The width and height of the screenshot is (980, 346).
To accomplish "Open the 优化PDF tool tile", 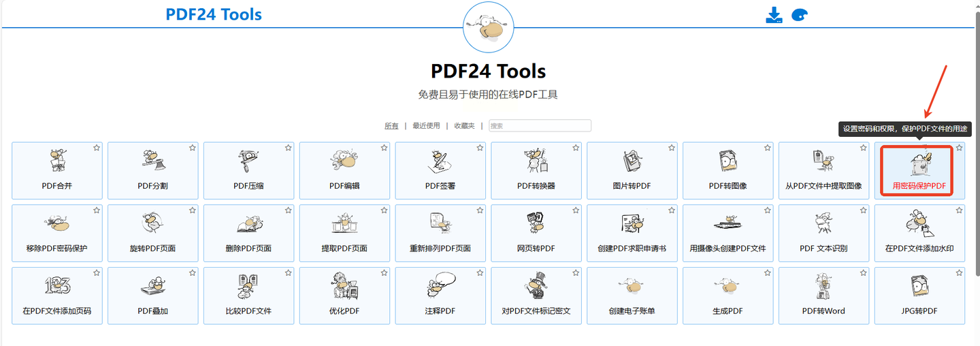I will [x=345, y=296].
